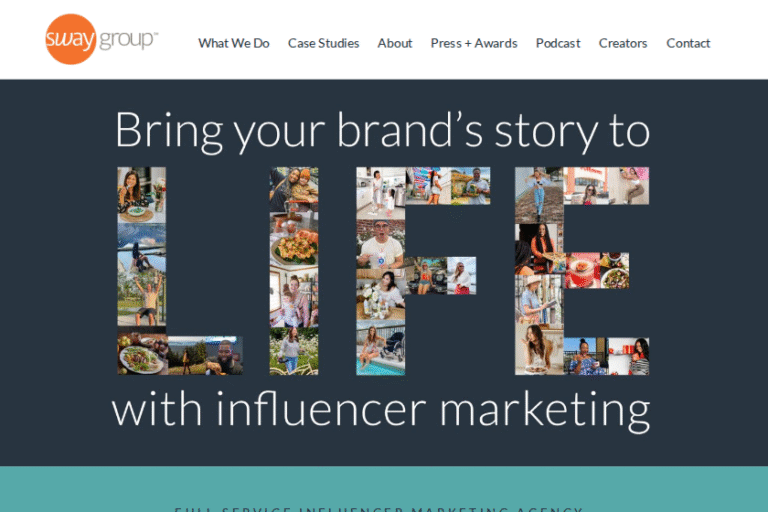
Task: Select Press + Awards in navigation
Action: [x=474, y=43]
